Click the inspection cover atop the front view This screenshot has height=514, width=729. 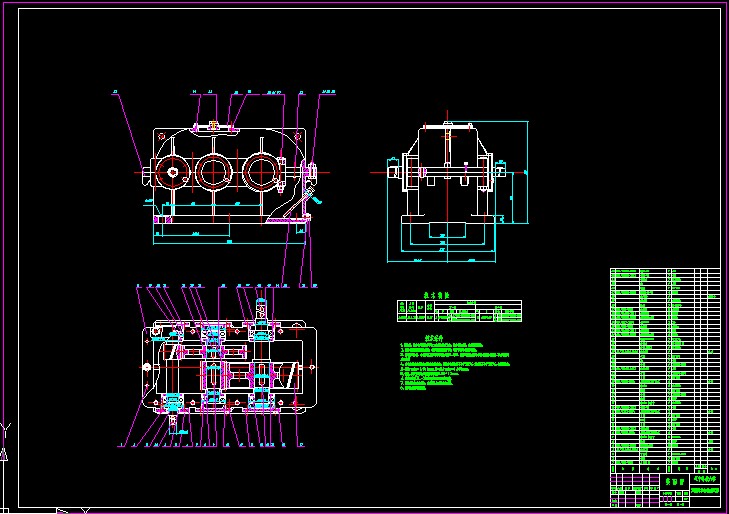tap(213, 126)
